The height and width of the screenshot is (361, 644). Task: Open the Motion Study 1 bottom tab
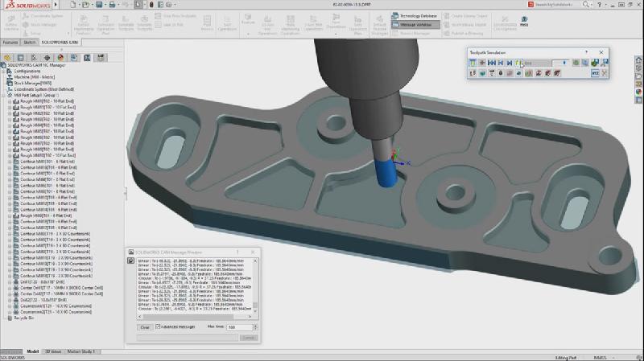[80, 351]
